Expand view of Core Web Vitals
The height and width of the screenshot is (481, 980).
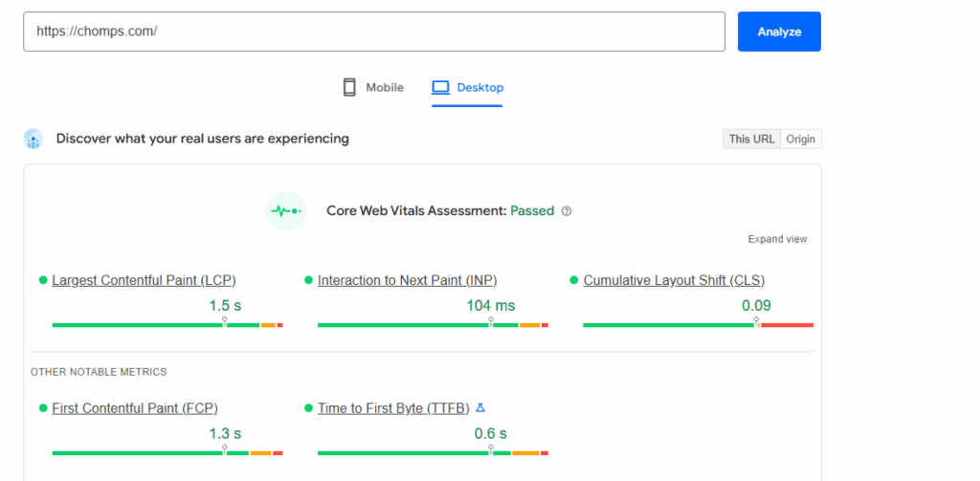[777, 239]
